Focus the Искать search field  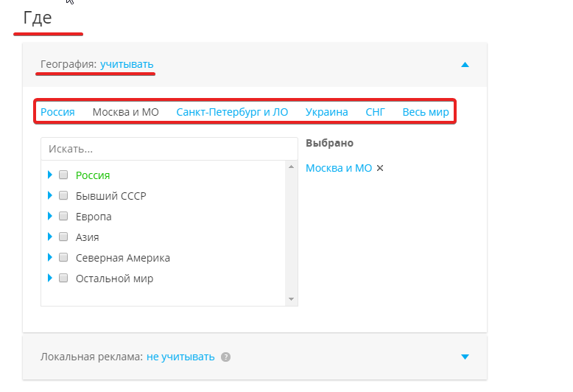coord(169,149)
